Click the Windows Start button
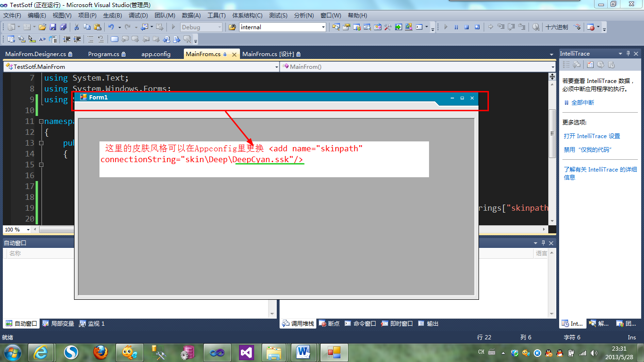Image resolution: width=644 pixels, height=362 pixels. (x=12, y=352)
